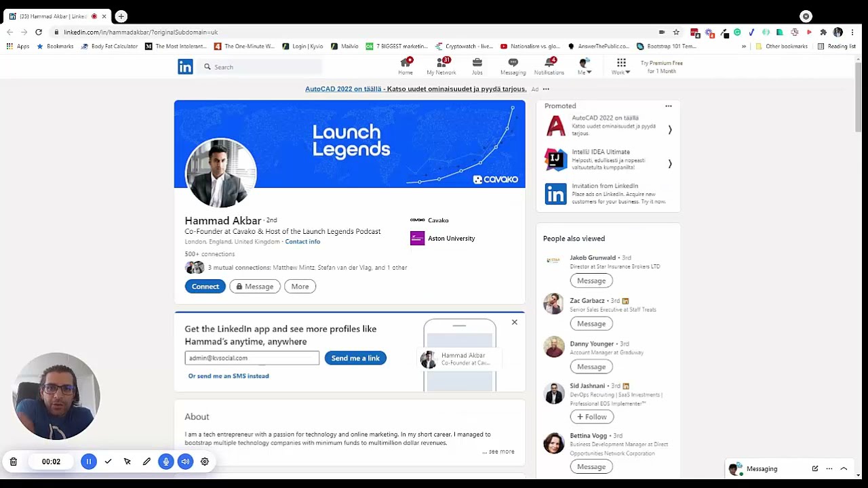Open Chrome profile avatar
The height and width of the screenshot is (488, 868).
(x=838, y=32)
